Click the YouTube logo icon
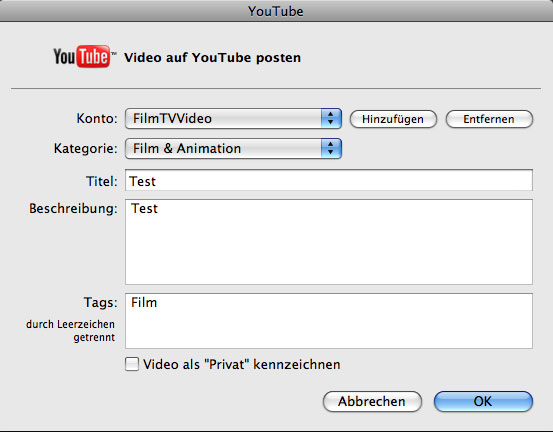 tap(84, 56)
